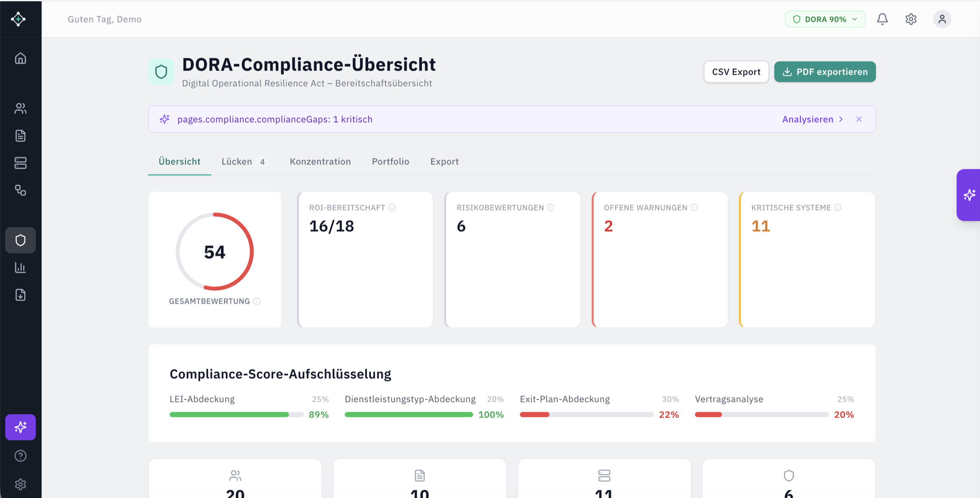Expand the DORA 90% framework dropdown
Screen dimensions: 980x498
pos(825,19)
